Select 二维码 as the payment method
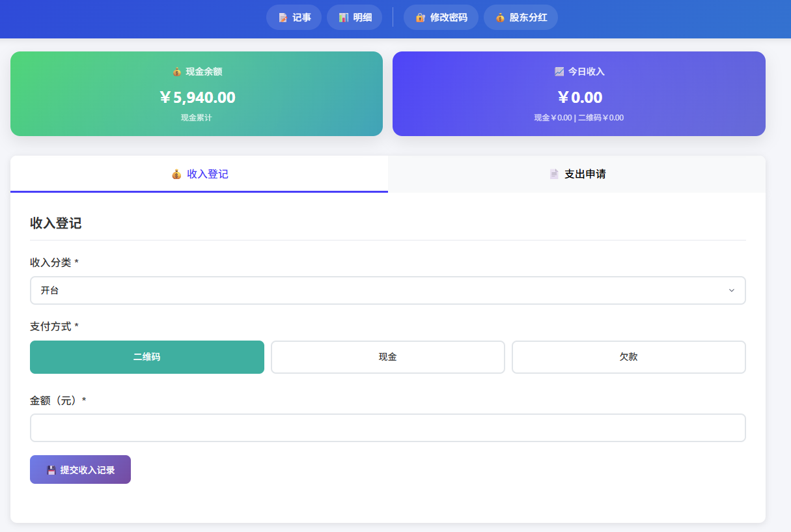The width and height of the screenshot is (791, 532). click(146, 357)
